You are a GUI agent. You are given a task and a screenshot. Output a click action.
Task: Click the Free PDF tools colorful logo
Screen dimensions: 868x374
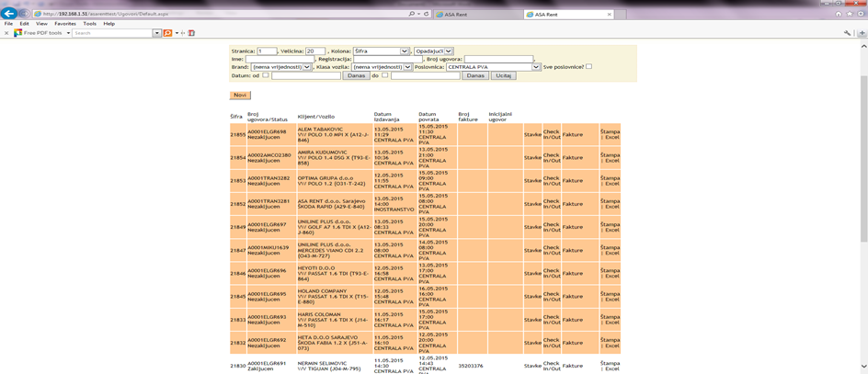pos(17,33)
